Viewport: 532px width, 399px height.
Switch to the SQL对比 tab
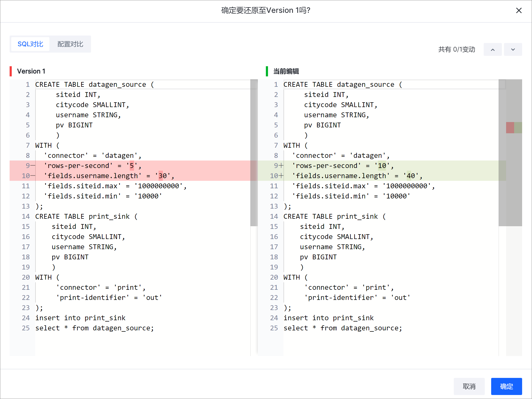click(30, 44)
